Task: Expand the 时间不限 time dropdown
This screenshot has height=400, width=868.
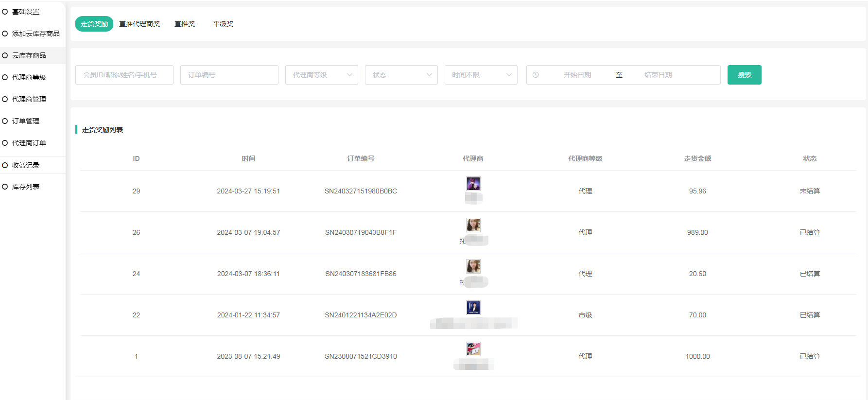Action: tap(481, 75)
